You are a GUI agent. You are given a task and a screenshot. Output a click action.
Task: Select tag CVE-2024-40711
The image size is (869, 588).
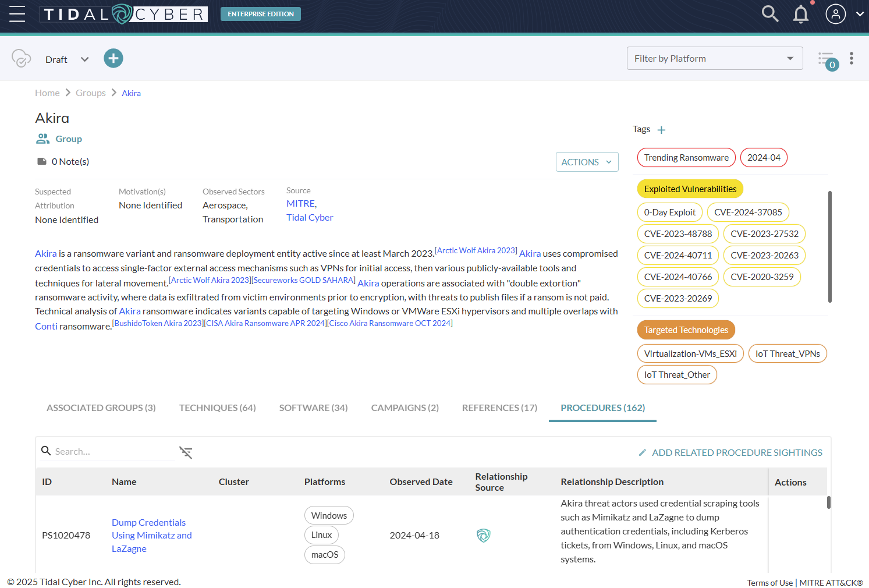[x=678, y=256]
